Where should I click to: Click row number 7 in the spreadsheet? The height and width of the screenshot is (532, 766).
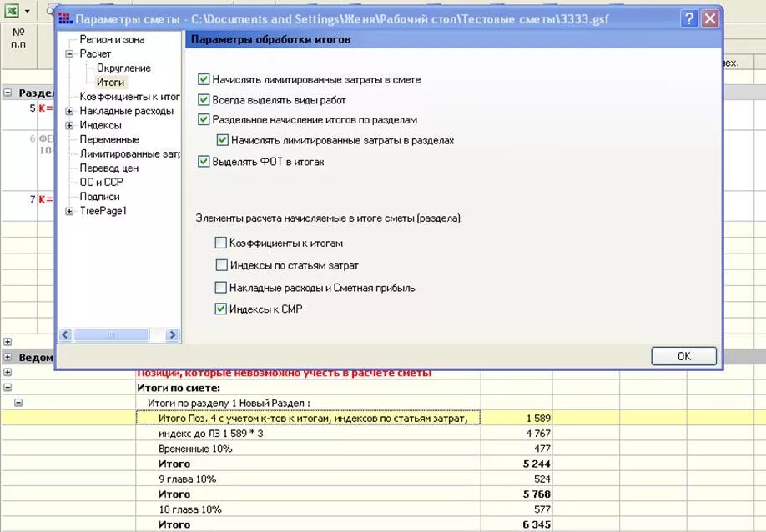click(33, 199)
